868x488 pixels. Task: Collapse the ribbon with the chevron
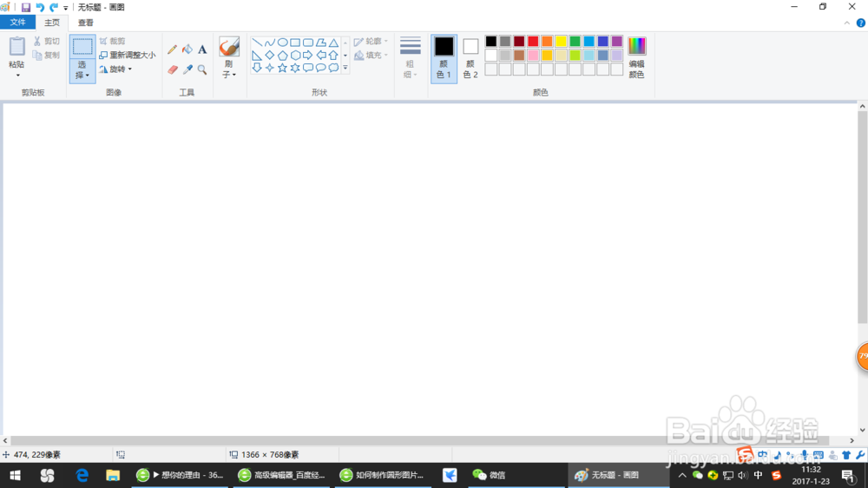tap(847, 23)
